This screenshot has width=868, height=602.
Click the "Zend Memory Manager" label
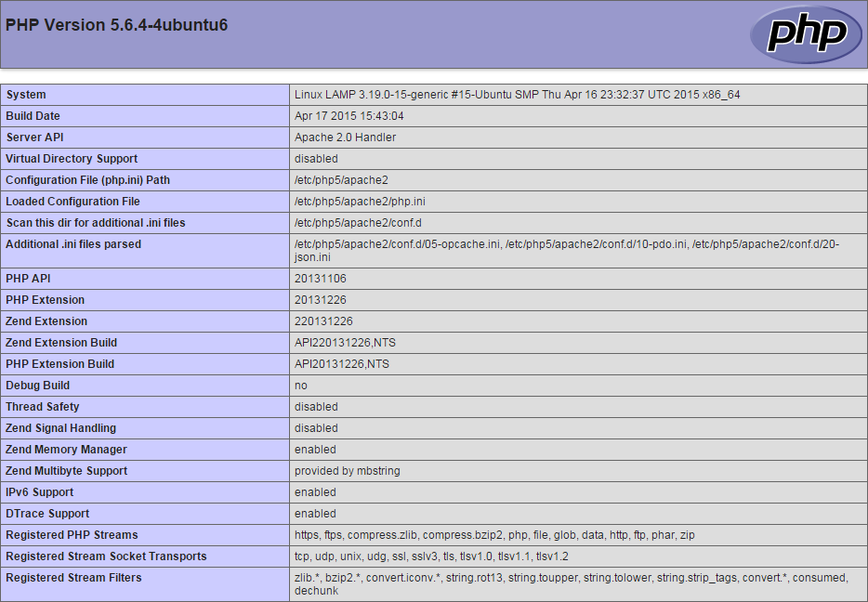(x=66, y=450)
